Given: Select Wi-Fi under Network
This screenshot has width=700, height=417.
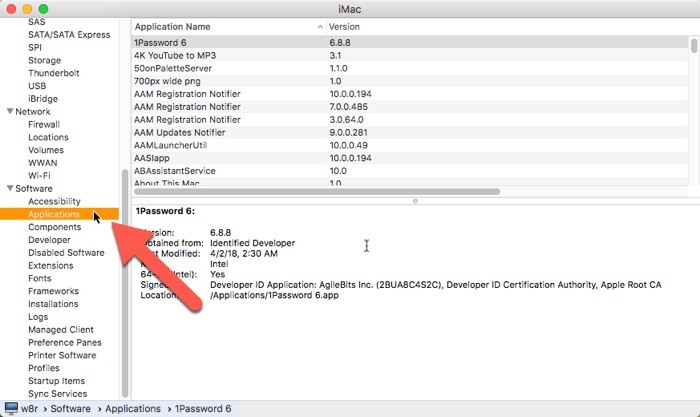Looking at the screenshot, I should [x=39, y=175].
